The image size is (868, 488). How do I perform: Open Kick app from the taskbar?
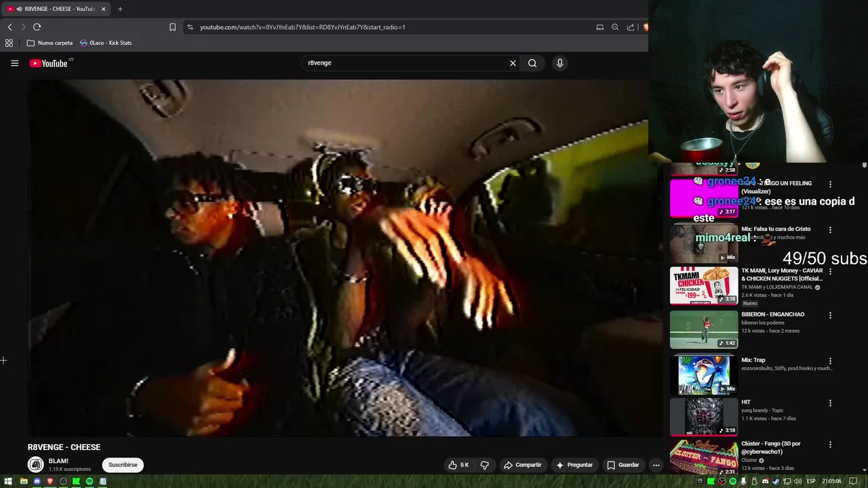pyautogui.click(x=76, y=481)
